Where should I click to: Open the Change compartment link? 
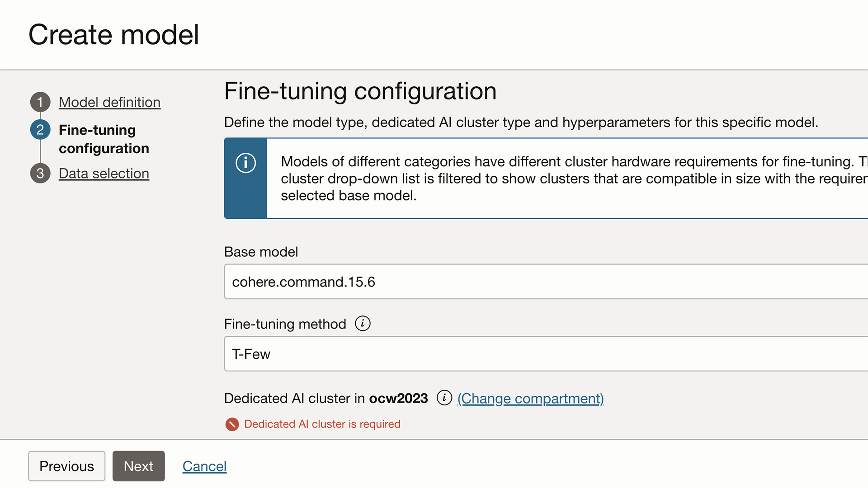tap(530, 399)
